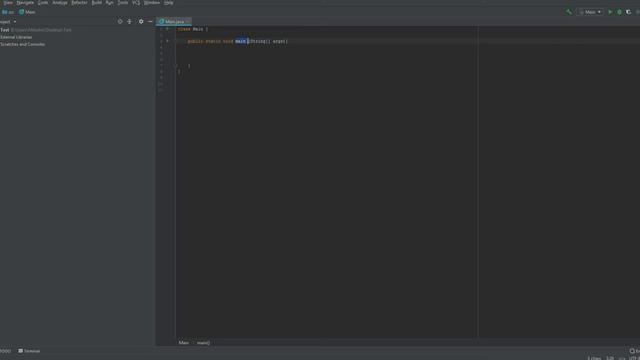Select External Libraries in project tree

(x=16, y=37)
